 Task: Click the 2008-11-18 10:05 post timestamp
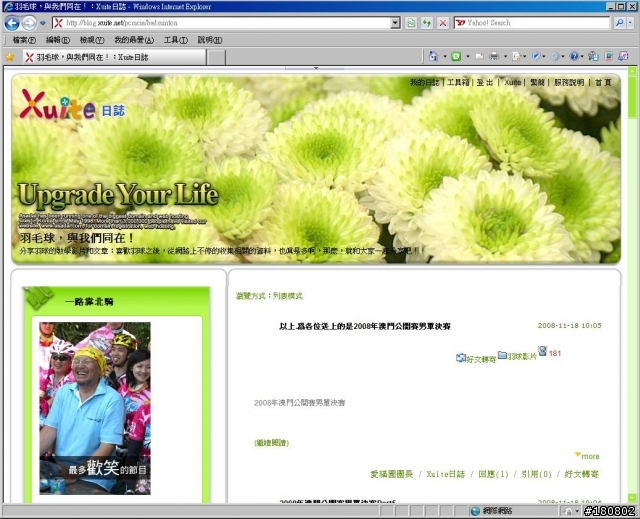(x=569, y=326)
